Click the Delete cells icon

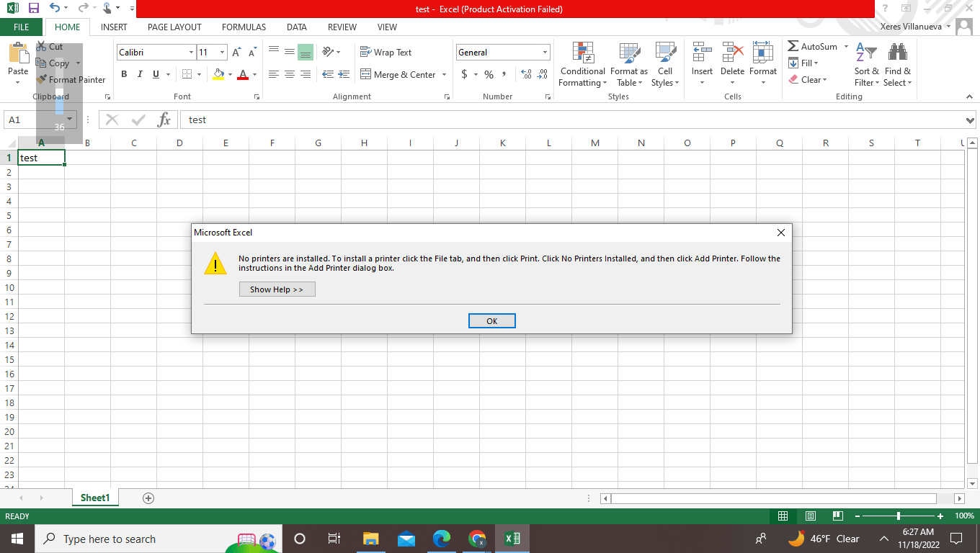[732, 53]
